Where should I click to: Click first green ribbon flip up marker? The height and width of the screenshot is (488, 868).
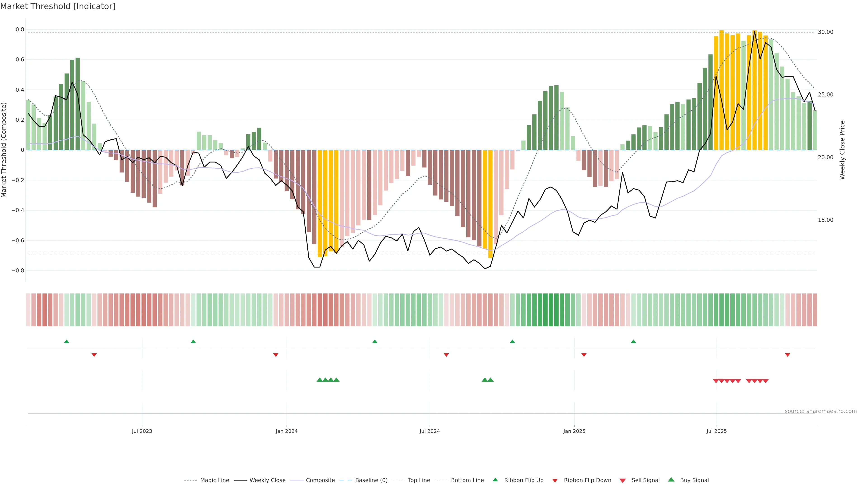pos(67,342)
